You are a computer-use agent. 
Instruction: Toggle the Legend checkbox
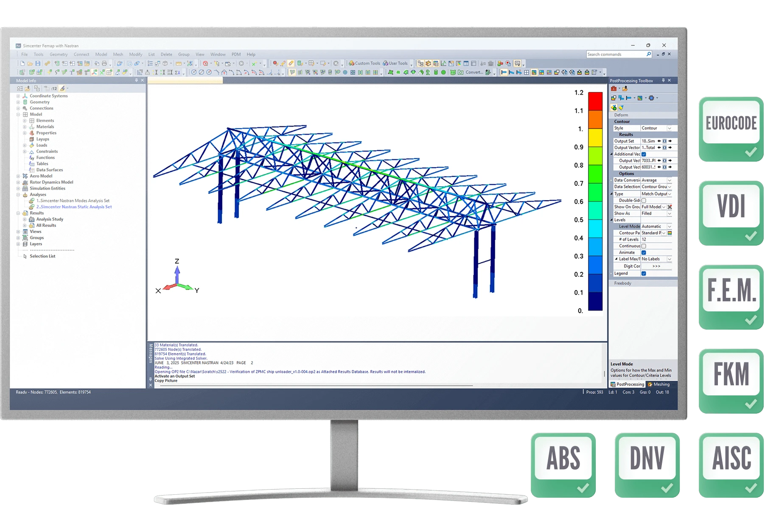click(644, 274)
